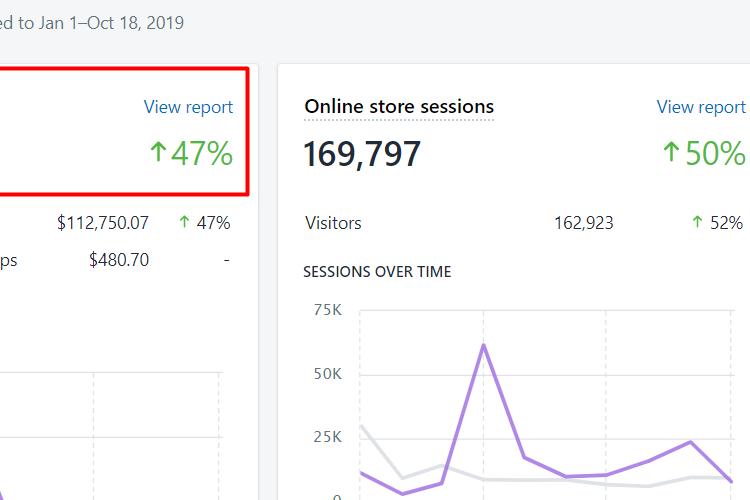Click the 50K axis label
Screen dimensions: 750x500
click(x=328, y=374)
